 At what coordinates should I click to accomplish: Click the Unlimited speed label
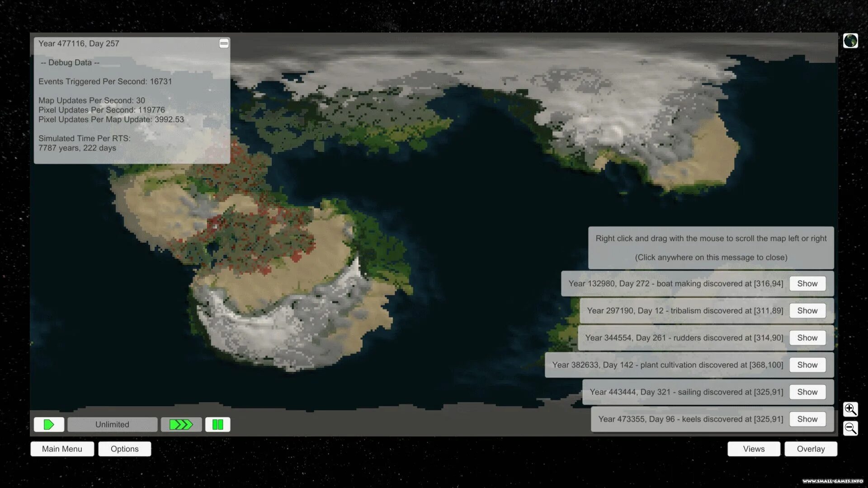pyautogui.click(x=112, y=424)
